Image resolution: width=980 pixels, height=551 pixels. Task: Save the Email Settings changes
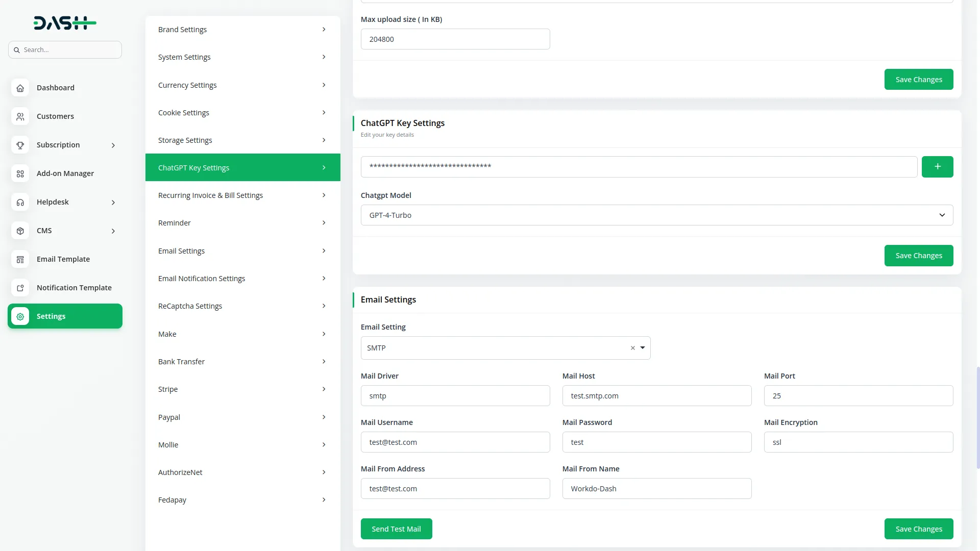(x=918, y=529)
